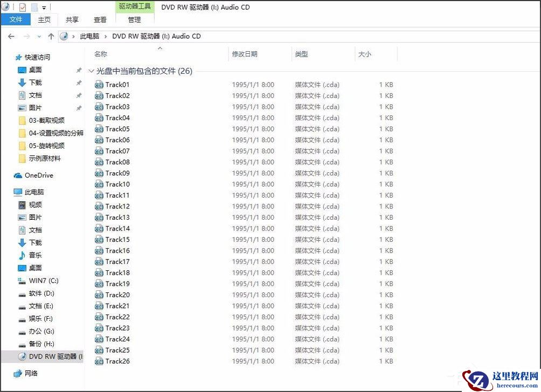The height and width of the screenshot is (392, 541).
Task: Open OneDrive from the sidebar
Action: coord(38,175)
